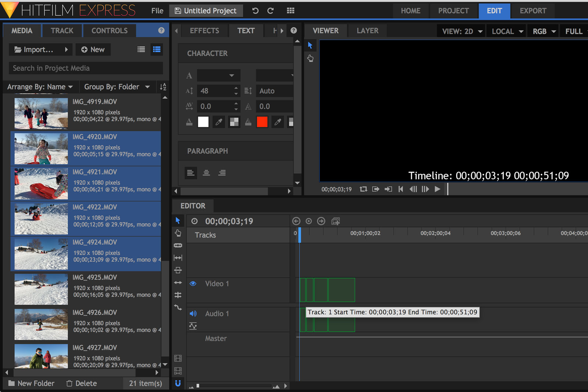Select the Slice tool in the timeline toolbar
Viewport: 588px width, 392px height.
[178, 245]
